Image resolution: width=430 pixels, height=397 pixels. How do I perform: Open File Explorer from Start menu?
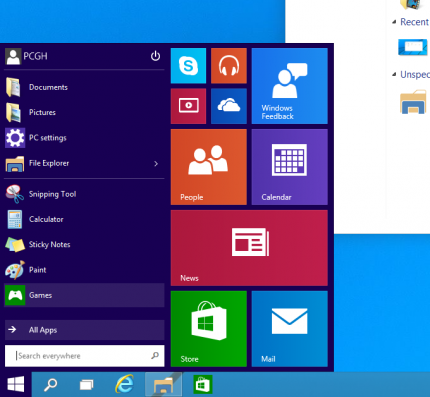point(84,163)
